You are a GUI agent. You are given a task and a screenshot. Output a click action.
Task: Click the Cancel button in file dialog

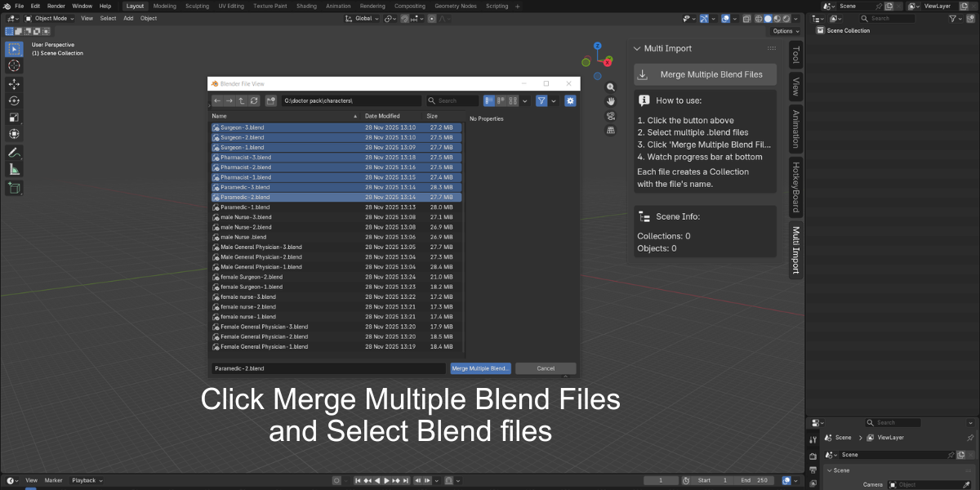coord(546,368)
